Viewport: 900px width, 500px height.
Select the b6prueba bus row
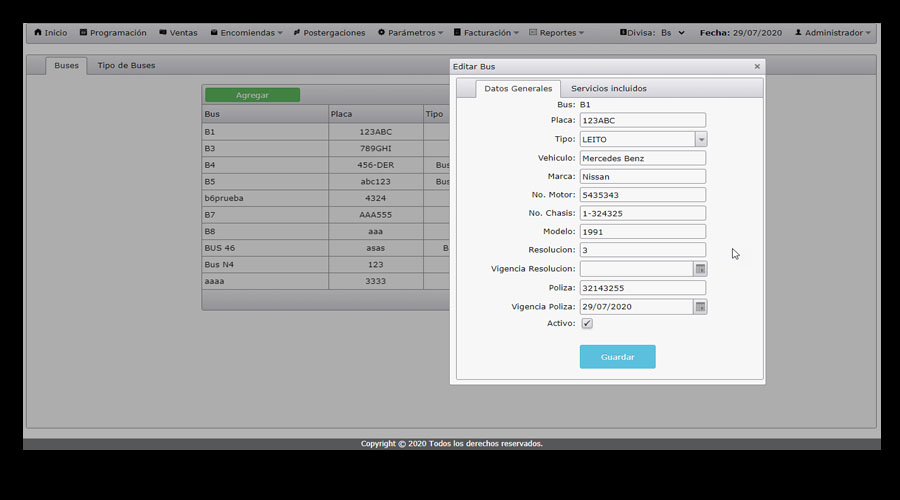coord(326,199)
